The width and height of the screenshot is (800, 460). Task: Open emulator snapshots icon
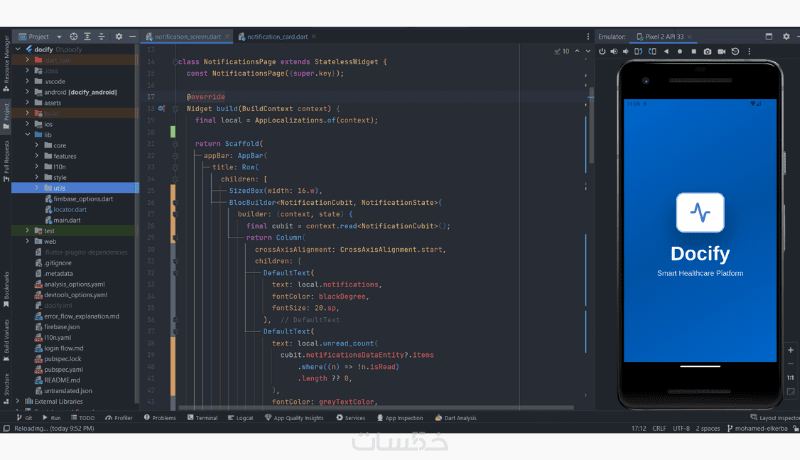(x=735, y=52)
